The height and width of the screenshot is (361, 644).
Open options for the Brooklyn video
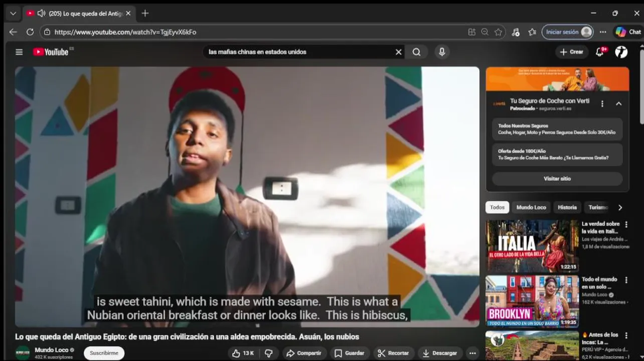click(x=626, y=280)
